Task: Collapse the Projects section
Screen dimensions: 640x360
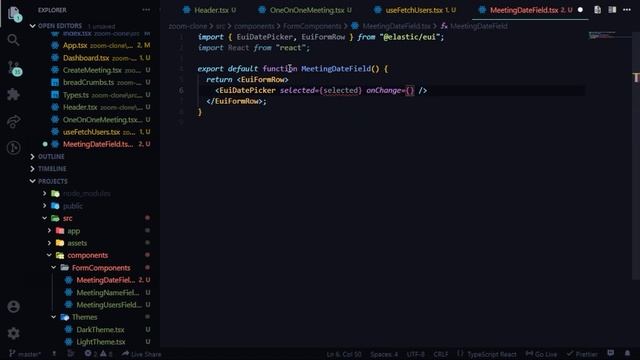Action: [33, 181]
